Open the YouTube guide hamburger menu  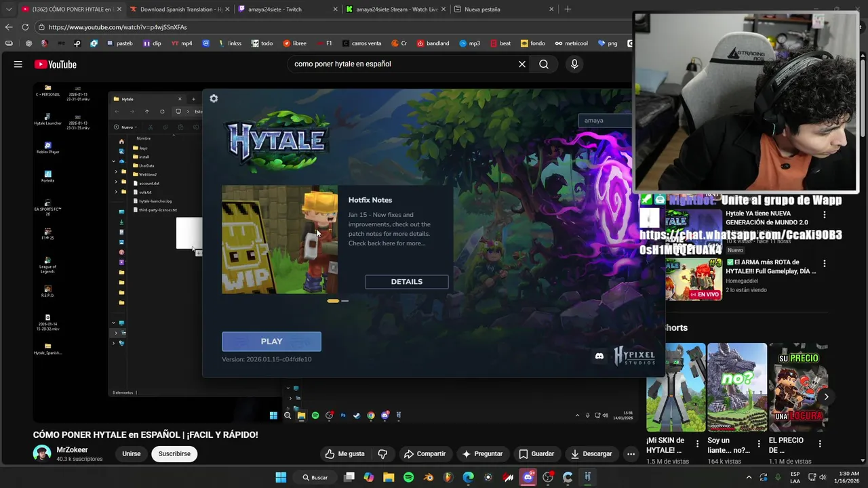tap(18, 64)
